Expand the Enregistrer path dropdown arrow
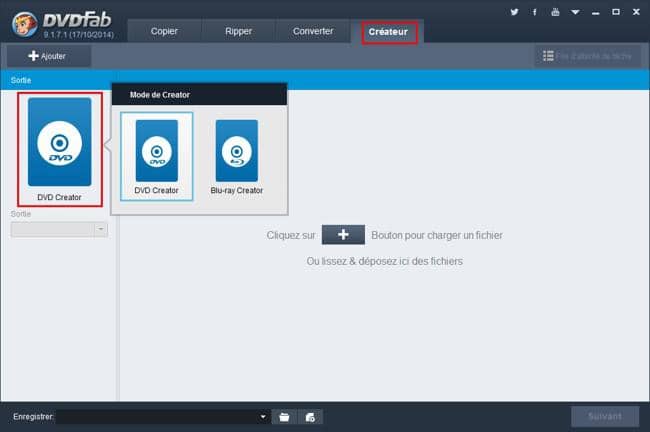 (263, 416)
